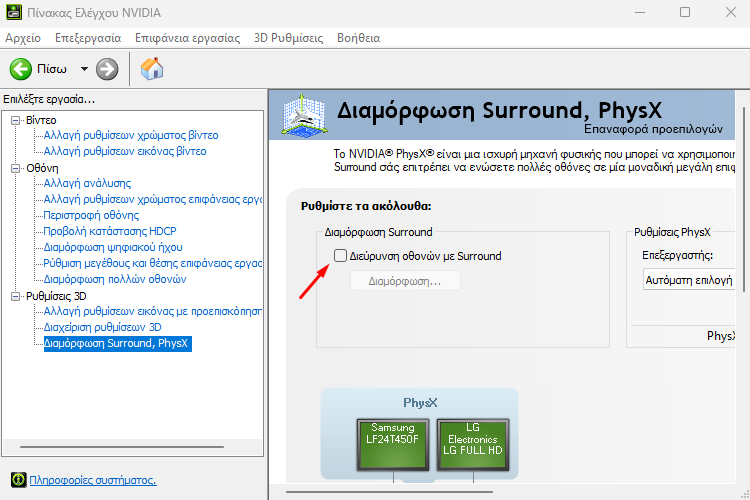Select Προβολή κατάστασης HDCP
The height and width of the screenshot is (500, 750).
110,231
